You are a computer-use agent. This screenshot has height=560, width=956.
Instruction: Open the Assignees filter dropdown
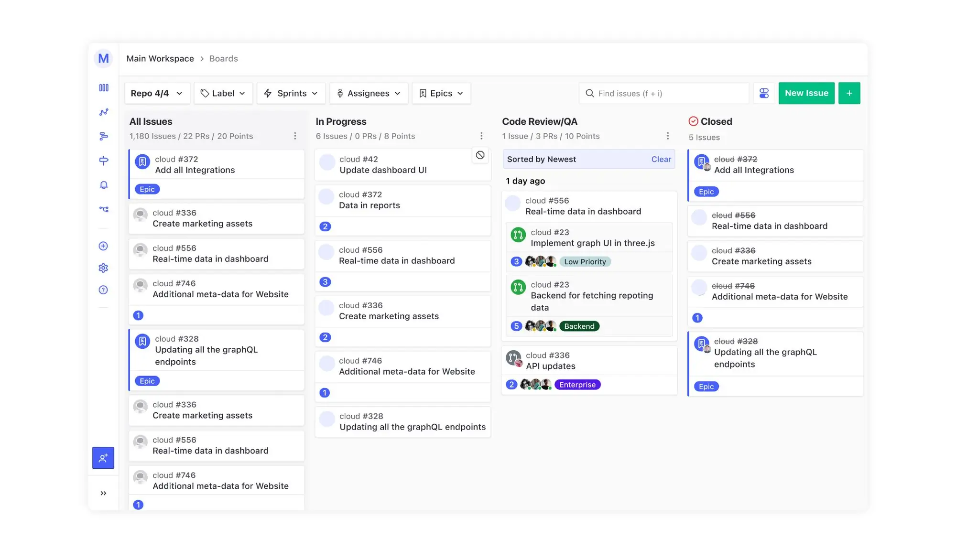click(369, 93)
